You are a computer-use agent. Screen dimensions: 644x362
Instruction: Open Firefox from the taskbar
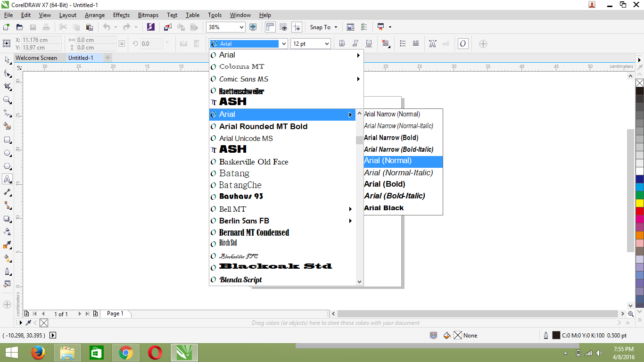[38, 353]
